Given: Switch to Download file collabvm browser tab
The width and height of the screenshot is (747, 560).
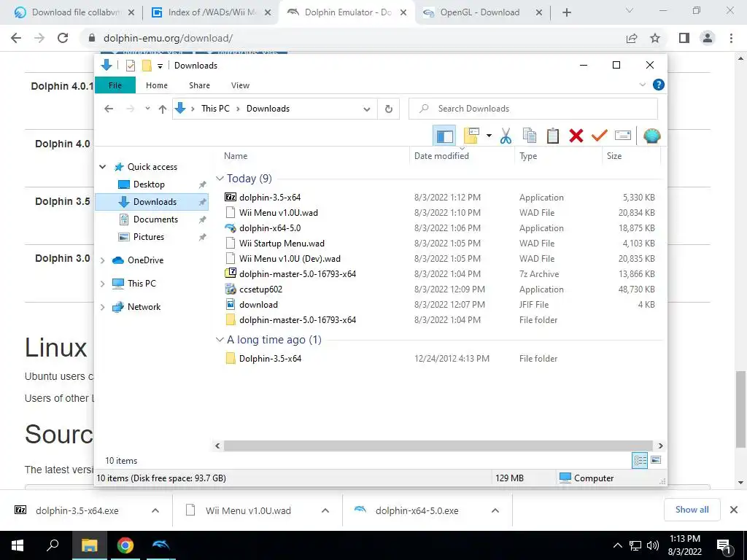Looking at the screenshot, I should pyautogui.click(x=75, y=12).
